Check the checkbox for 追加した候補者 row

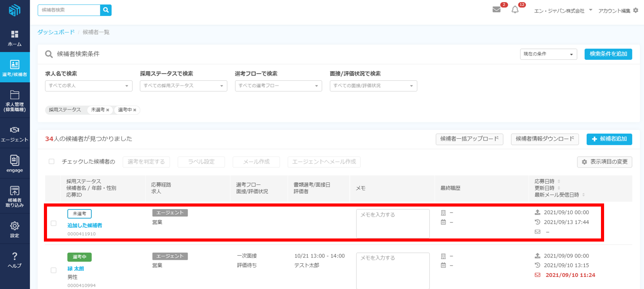(54, 223)
